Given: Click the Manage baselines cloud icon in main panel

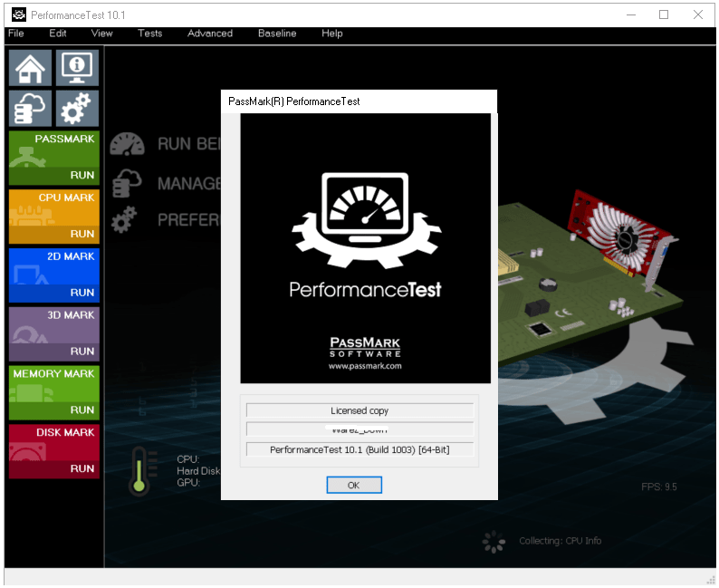Looking at the screenshot, I should (x=127, y=183).
